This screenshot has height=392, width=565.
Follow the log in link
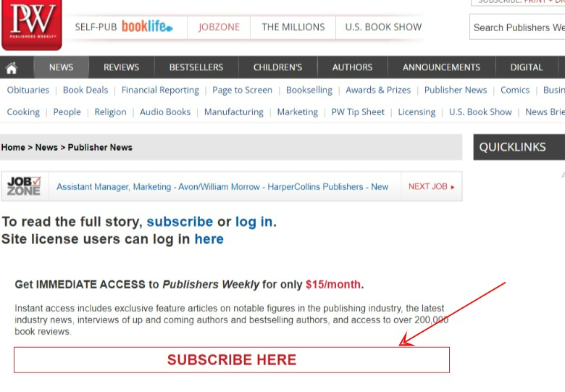[254, 222]
